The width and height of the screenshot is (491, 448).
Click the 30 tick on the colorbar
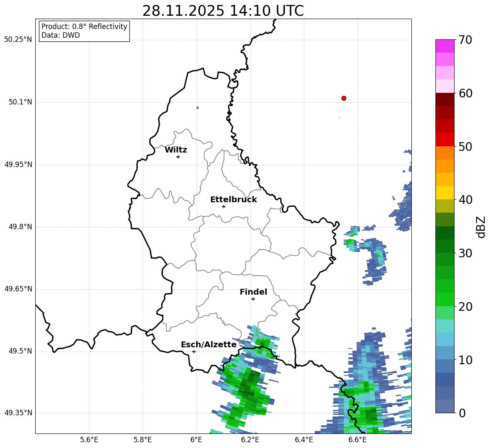click(x=465, y=253)
